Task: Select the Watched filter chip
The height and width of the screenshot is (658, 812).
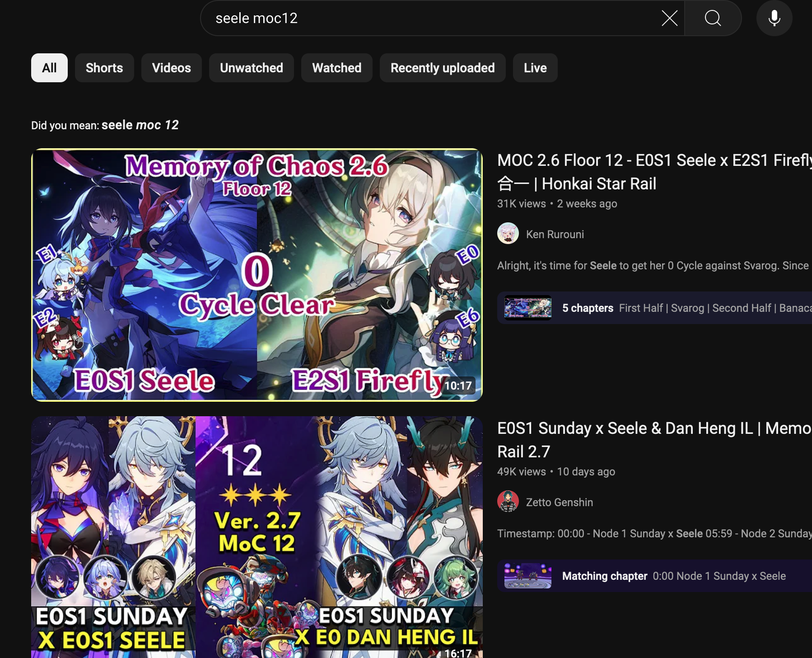Action: 337,68
